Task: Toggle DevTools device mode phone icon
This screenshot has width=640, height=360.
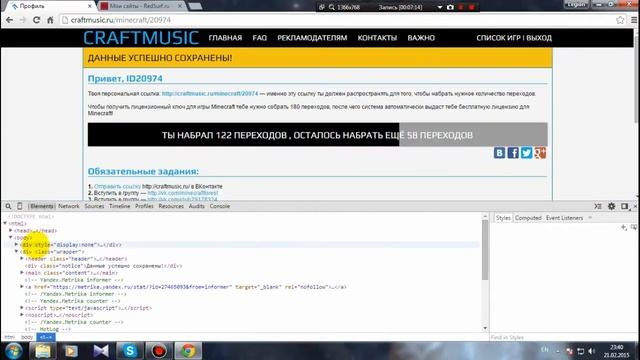Action: (x=19, y=206)
